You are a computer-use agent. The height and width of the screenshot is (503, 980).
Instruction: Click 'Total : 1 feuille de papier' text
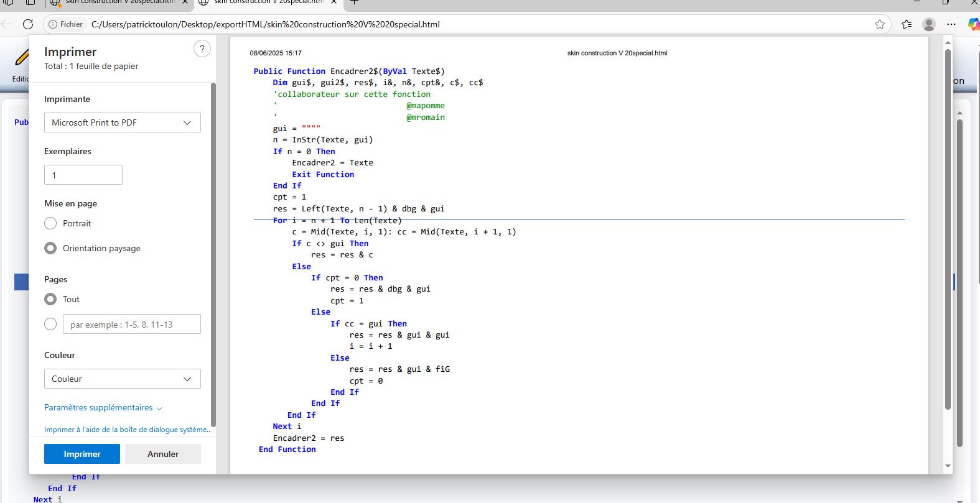point(91,66)
